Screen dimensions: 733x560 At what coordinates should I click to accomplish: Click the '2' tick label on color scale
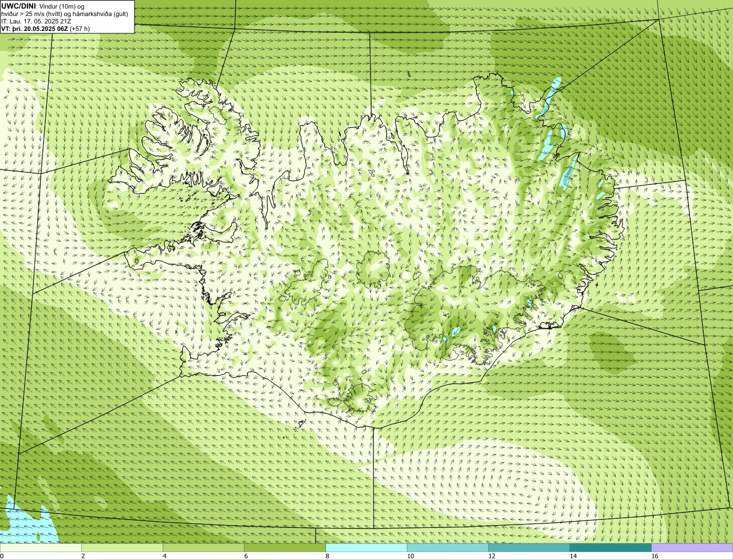point(83,556)
